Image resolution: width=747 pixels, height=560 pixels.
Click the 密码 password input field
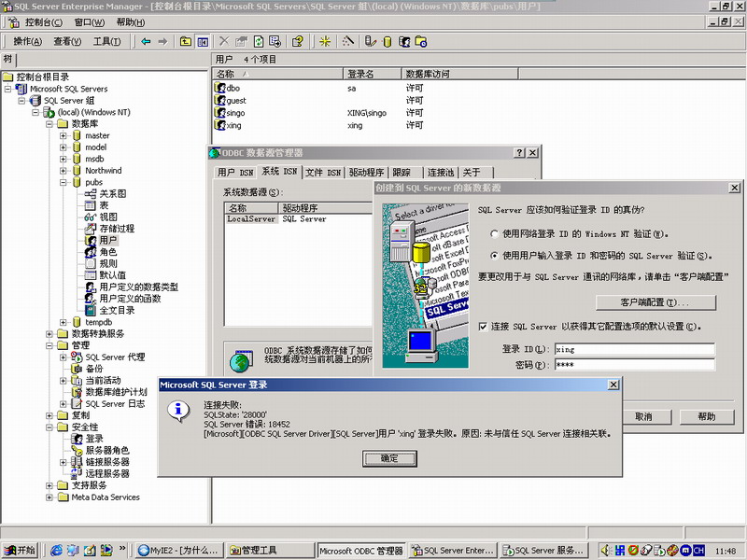(635, 365)
